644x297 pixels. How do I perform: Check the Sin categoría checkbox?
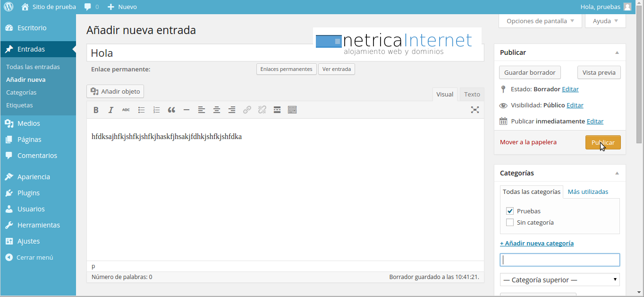(510, 222)
